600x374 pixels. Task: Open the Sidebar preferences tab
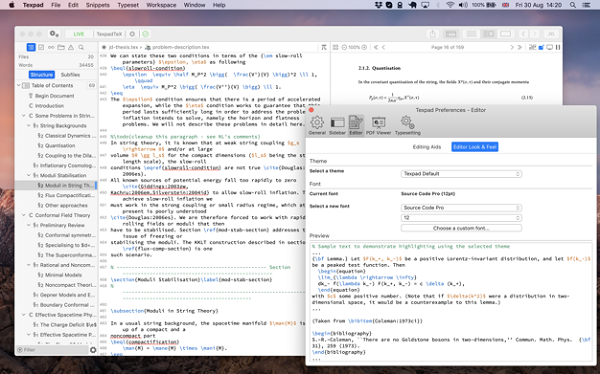[x=337, y=126]
